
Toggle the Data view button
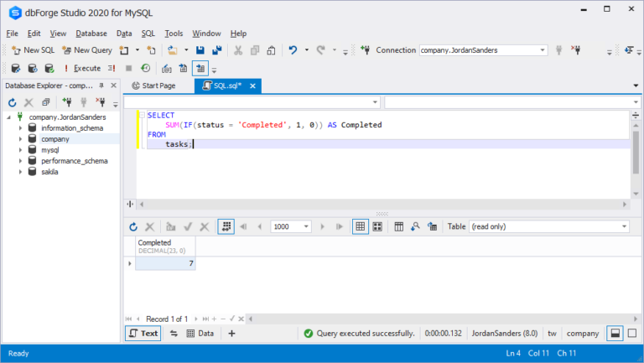(x=200, y=334)
